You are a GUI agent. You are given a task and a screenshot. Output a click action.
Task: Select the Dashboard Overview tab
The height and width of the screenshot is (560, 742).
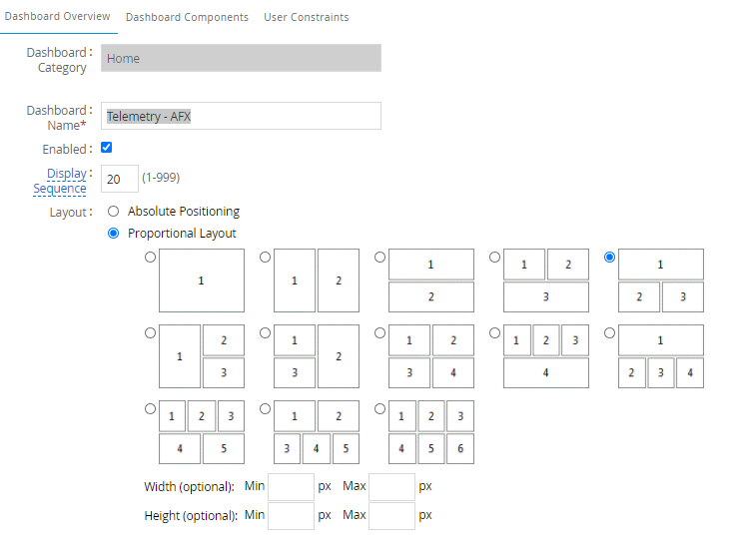pyautogui.click(x=57, y=17)
